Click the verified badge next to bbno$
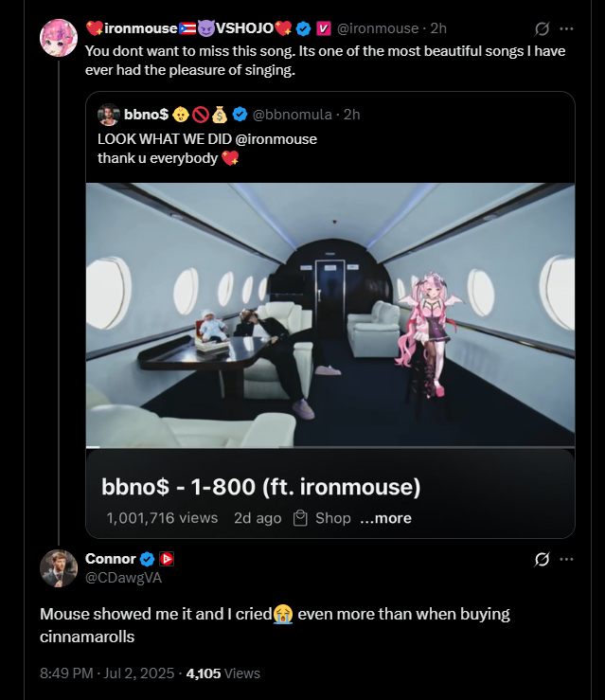The height and width of the screenshot is (700, 605). 240,115
